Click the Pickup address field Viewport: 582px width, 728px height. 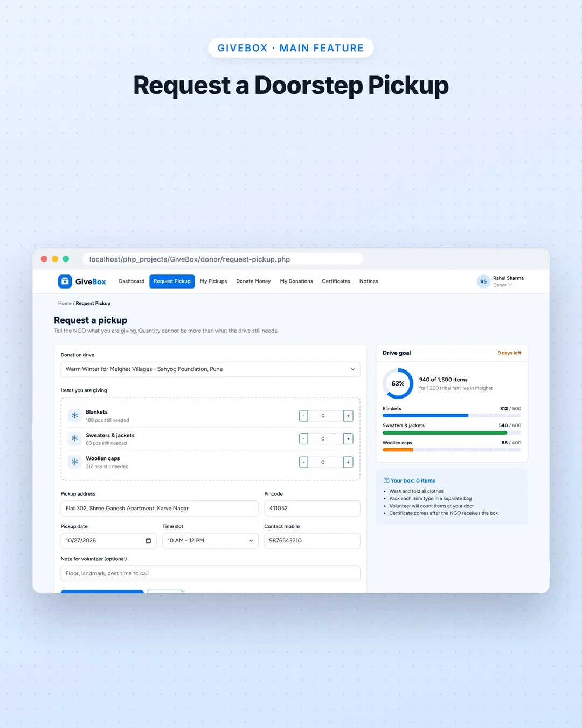(x=160, y=509)
